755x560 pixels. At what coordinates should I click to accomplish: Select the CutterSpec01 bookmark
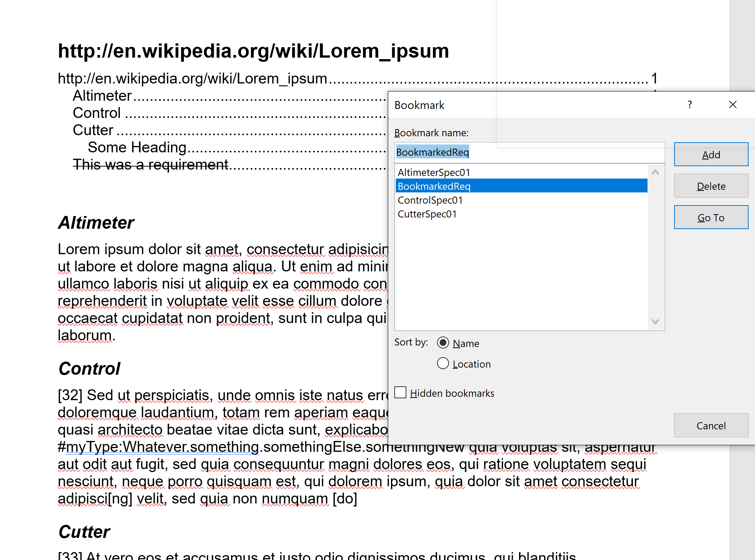pos(521,214)
